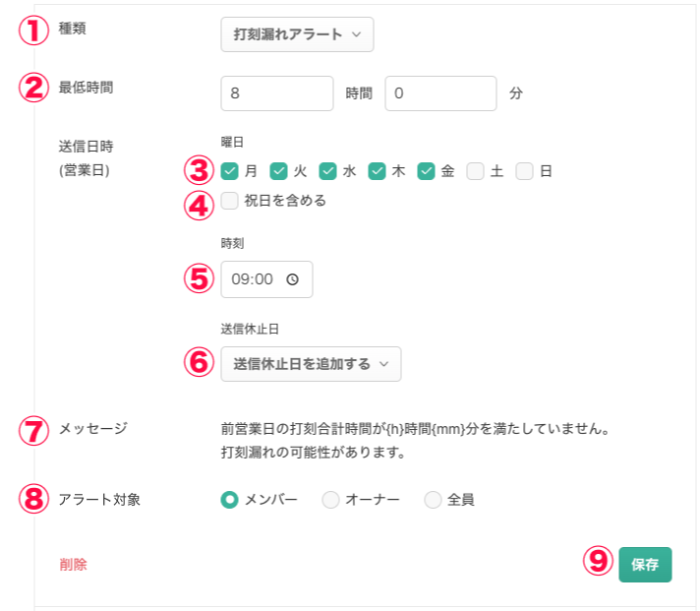Click the clock icon in time field
This screenshot has width=700, height=611.
coord(292,279)
